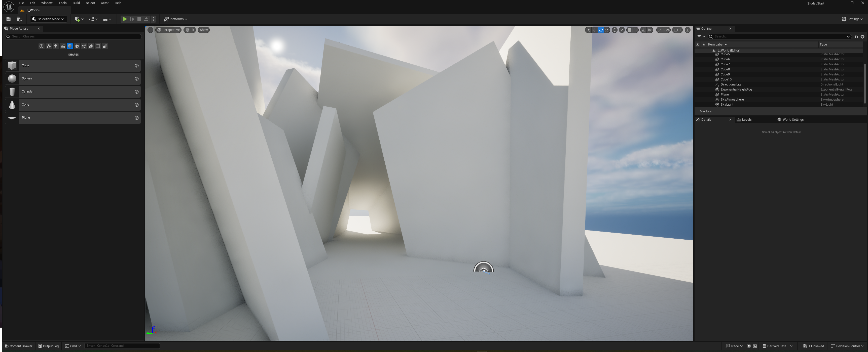868x352 pixels.
Task: Save the current level with the floppy icon
Action: tap(8, 19)
